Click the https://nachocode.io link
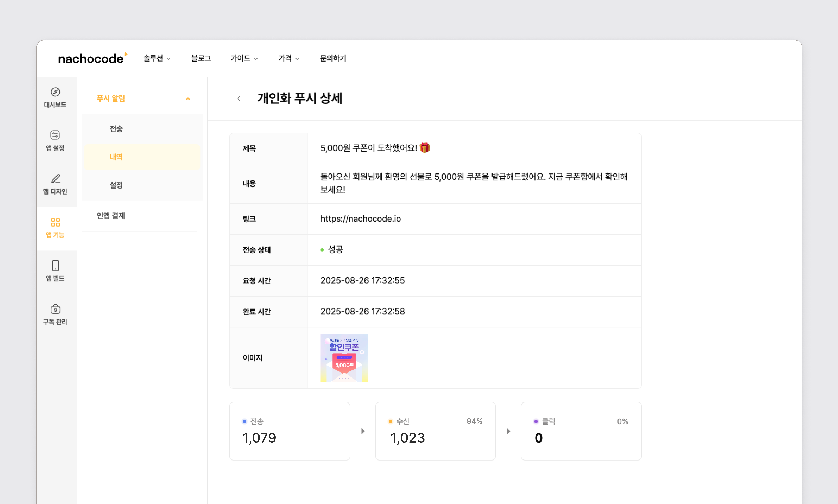 point(360,219)
